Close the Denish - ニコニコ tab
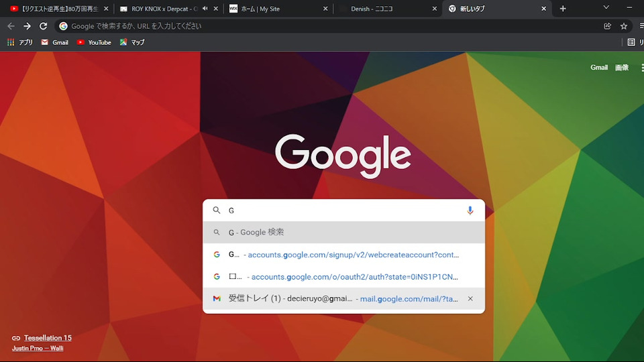Screen dimensions: 644x362 [x=435, y=9]
